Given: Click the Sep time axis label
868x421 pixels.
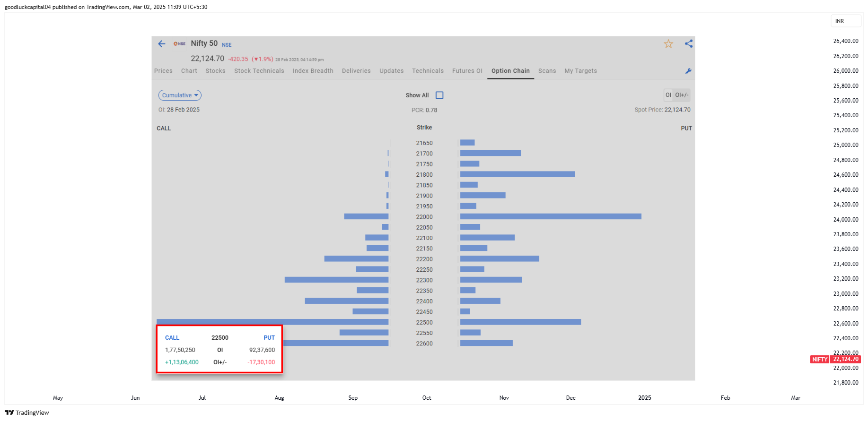Looking at the screenshot, I should [353, 398].
